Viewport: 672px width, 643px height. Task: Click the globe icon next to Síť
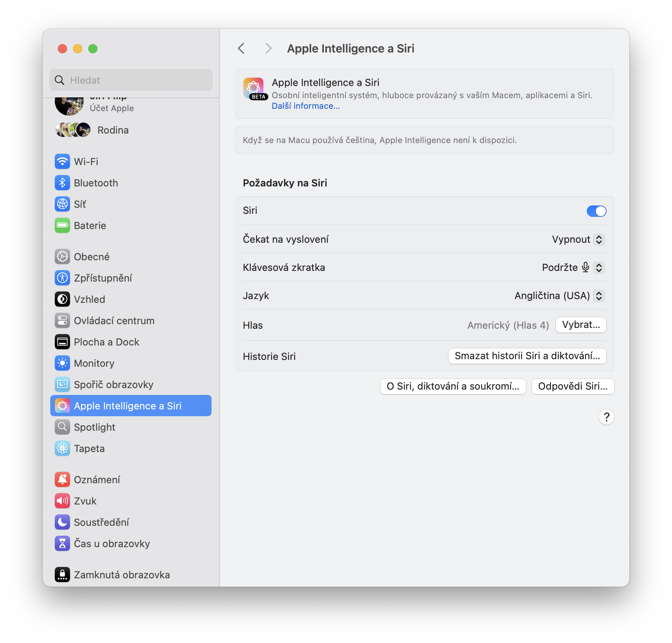62,204
